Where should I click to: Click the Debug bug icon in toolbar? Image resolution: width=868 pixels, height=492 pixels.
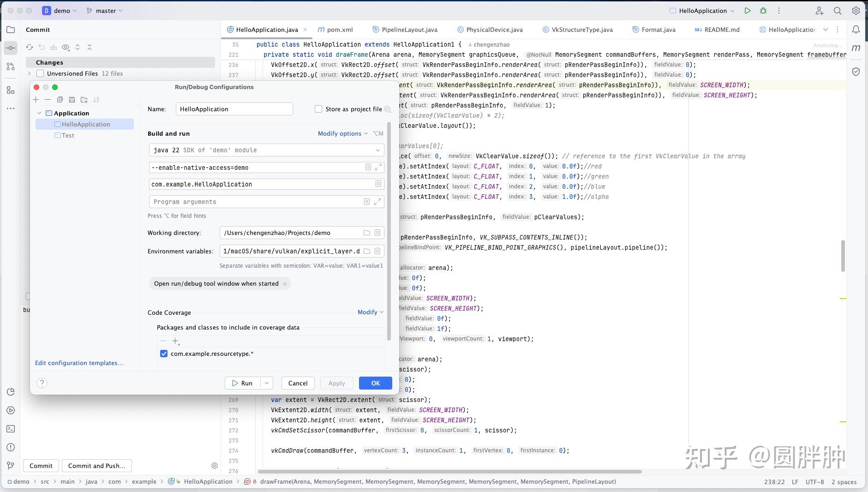click(x=763, y=11)
